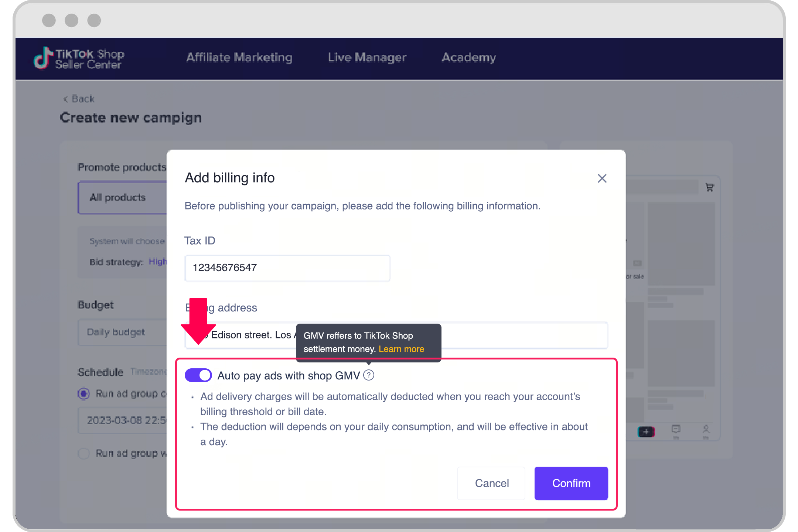
Task: Select the first Run ad group radio button
Action: pos(84,394)
